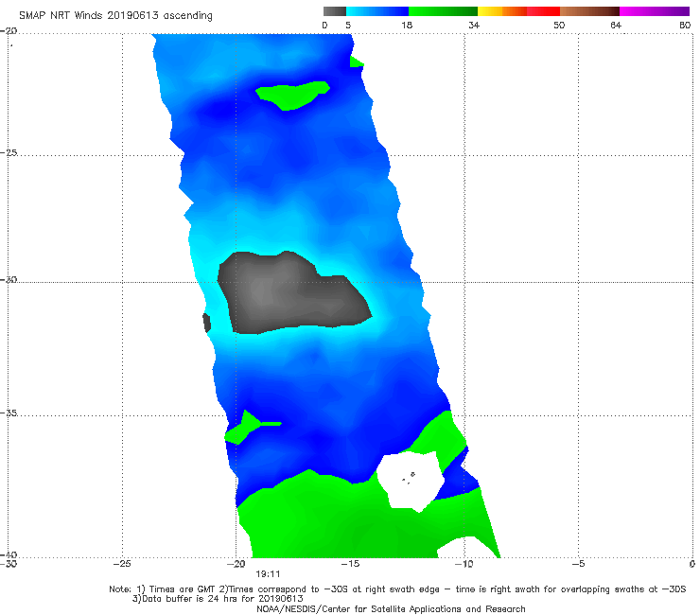
Task: Click the gray 0-5 segment of the colorbar
Action: (x=334, y=11)
